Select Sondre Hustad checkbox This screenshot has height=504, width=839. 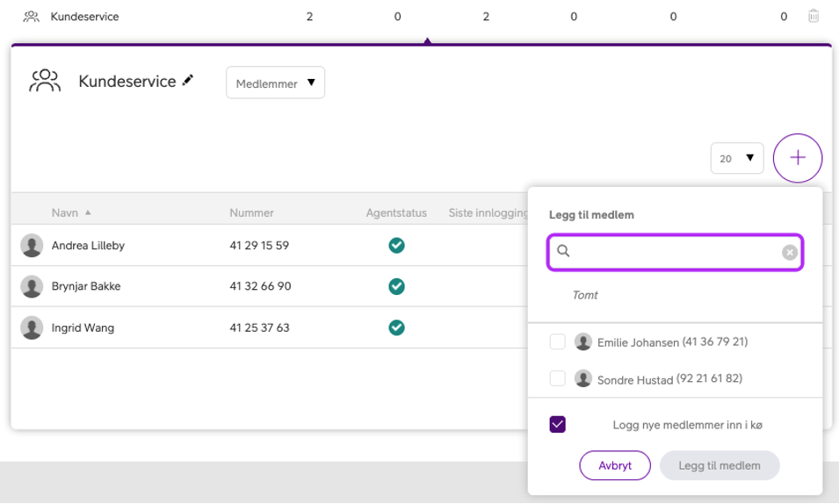557,378
